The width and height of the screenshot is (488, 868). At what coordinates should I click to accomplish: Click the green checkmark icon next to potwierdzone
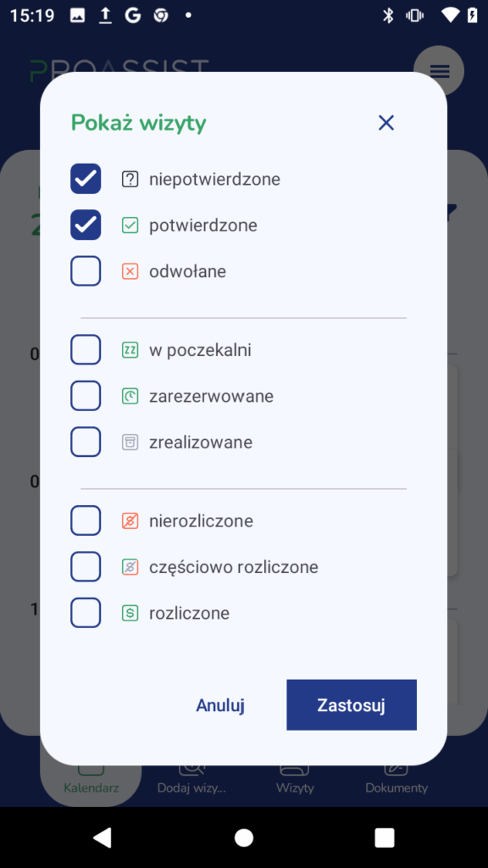pyautogui.click(x=130, y=225)
